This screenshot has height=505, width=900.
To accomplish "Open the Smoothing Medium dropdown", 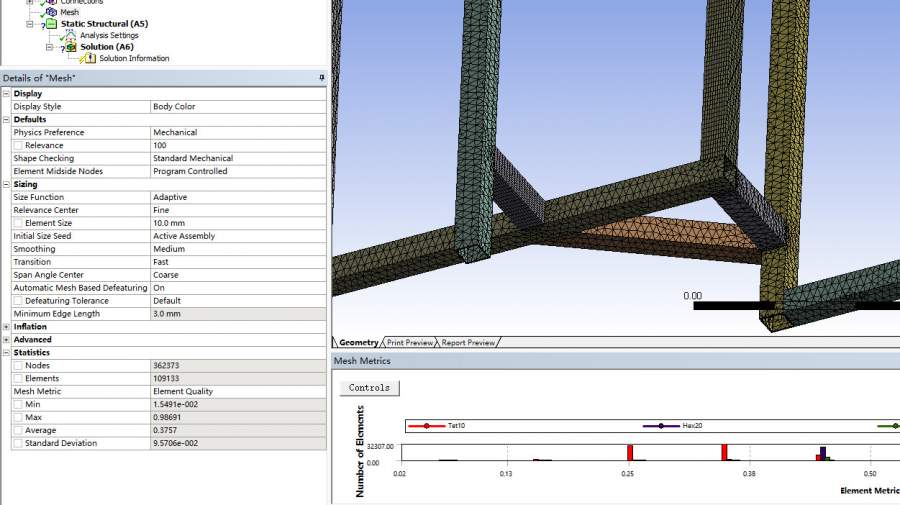I will click(x=238, y=249).
